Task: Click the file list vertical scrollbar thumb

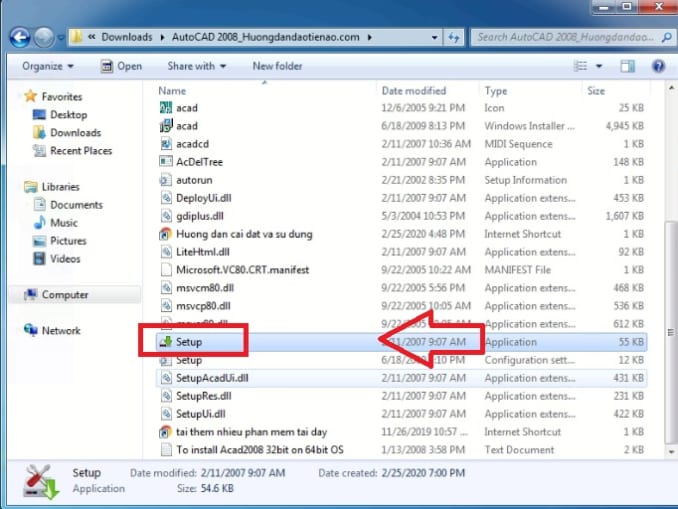Action: (671, 332)
